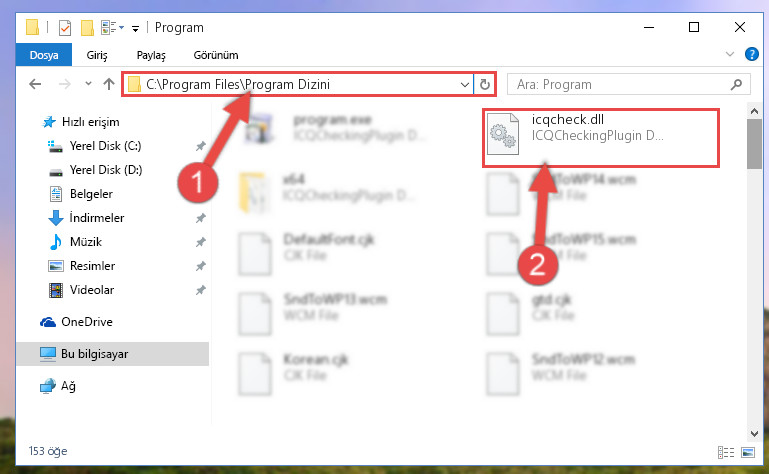Screen dimensions: 769x474
Task: Open the Customize Quick Access Toolbar dropdown
Action: pos(135,29)
